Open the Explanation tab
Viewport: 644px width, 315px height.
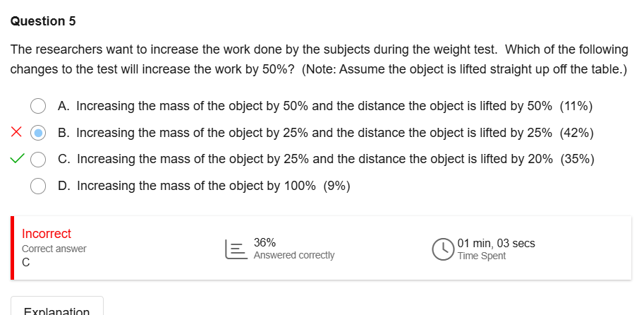pos(56,309)
